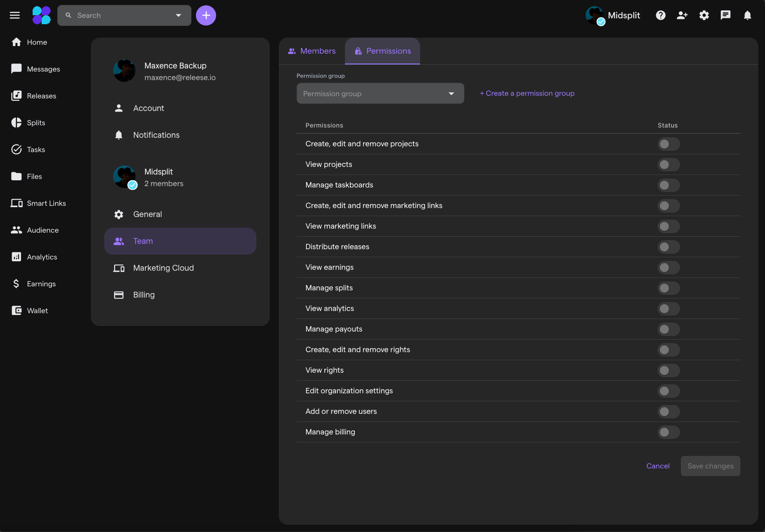Click the Tasks checkmark icon
This screenshot has height=532, width=765.
coord(17,149)
